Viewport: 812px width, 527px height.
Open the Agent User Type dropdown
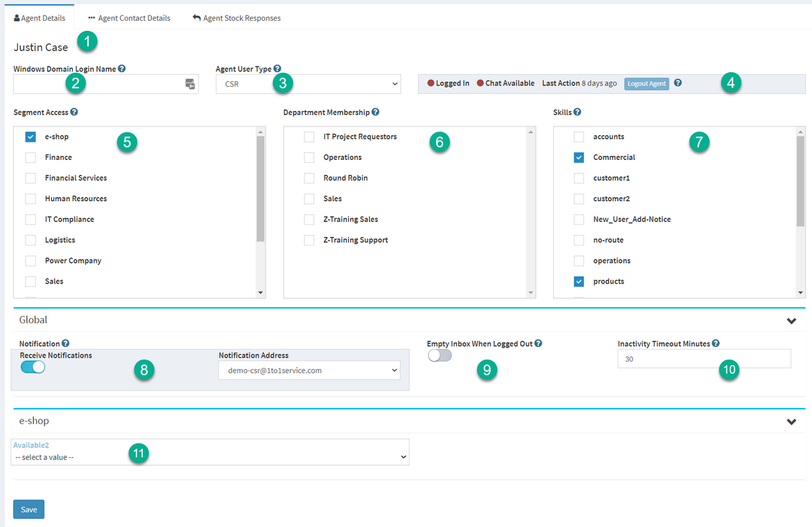(308, 84)
